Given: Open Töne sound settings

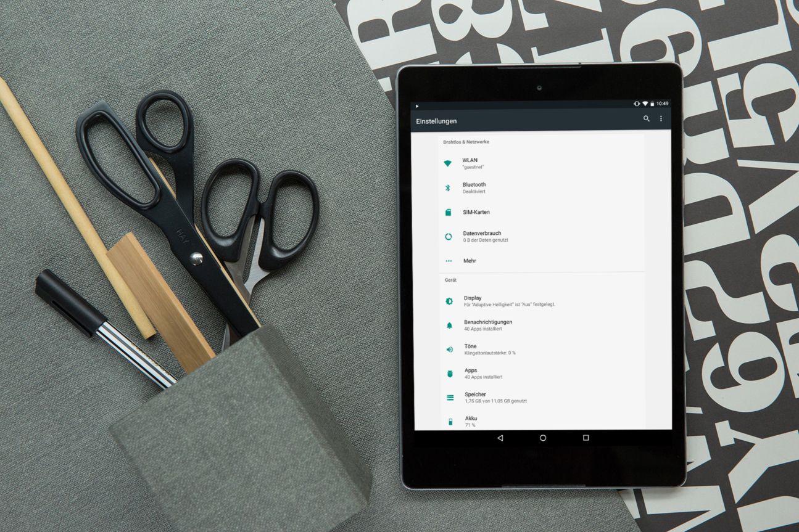Looking at the screenshot, I should click(542, 350).
